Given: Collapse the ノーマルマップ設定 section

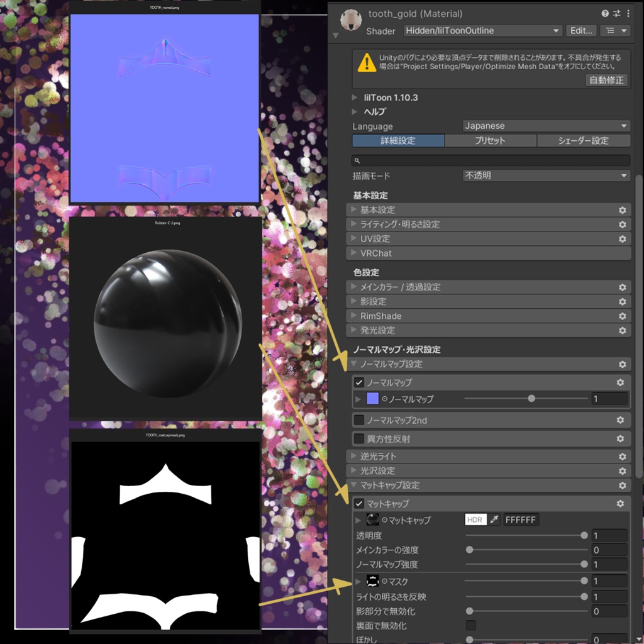Looking at the screenshot, I should click(353, 364).
